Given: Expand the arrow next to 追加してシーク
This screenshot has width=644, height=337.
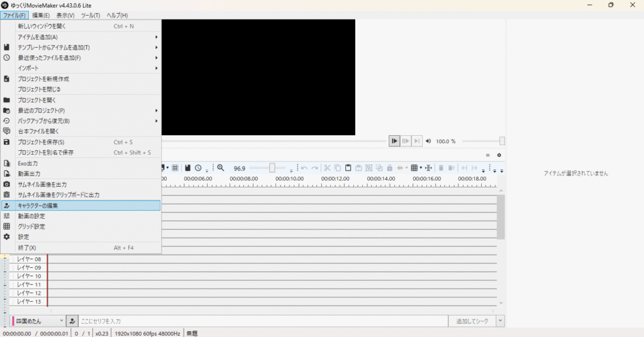Looking at the screenshot, I should click(500, 321).
